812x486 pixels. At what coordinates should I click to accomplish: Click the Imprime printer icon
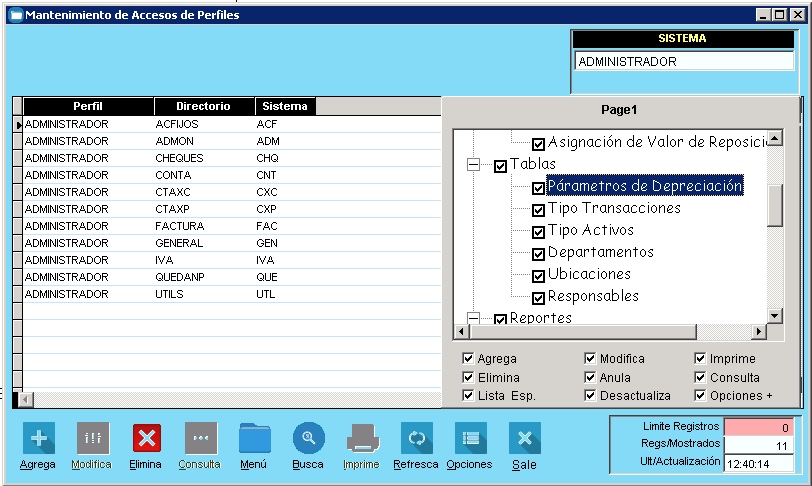[362, 438]
